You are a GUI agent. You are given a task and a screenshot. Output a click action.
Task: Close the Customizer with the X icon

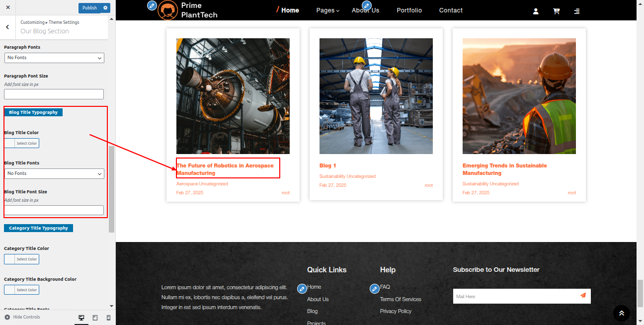(x=8, y=8)
